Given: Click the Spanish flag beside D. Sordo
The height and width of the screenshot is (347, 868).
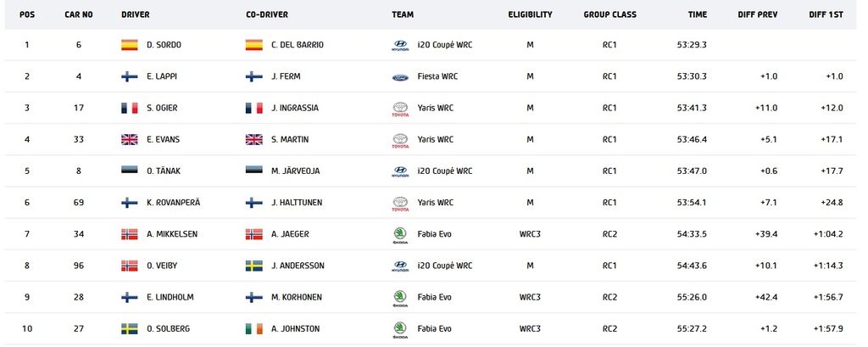Looking at the screenshot, I should (x=130, y=45).
